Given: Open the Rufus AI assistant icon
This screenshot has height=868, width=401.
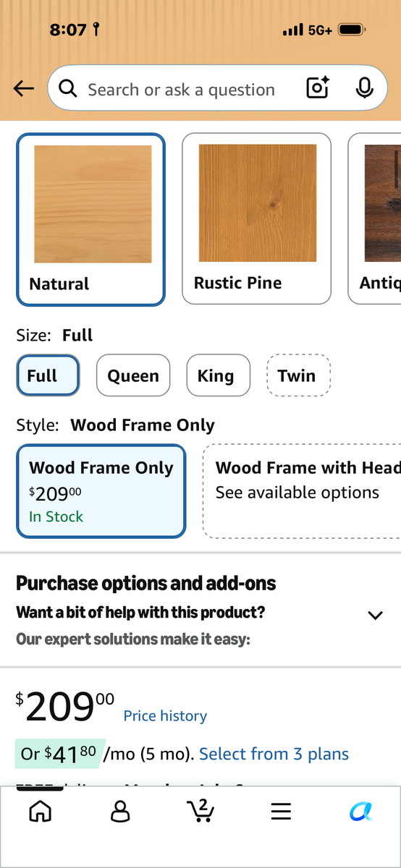Looking at the screenshot, I should (360, 811).
